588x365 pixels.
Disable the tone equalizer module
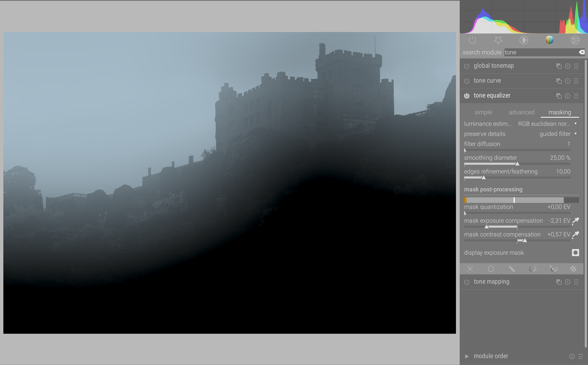467,96
